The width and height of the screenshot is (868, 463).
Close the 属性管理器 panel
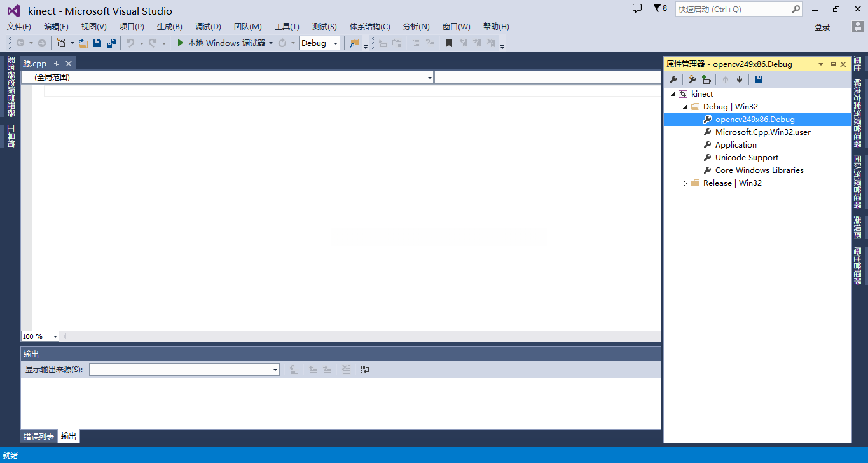tap(843, 64)
